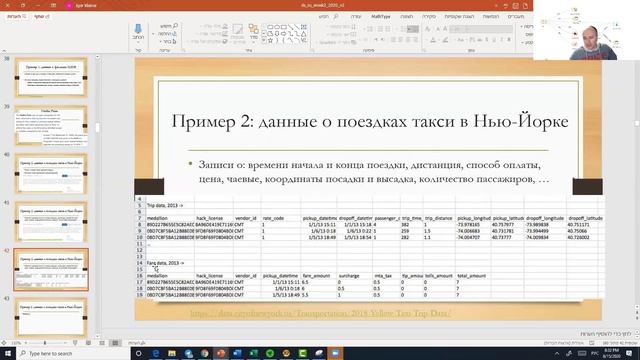The width and height of the screenshot is (640, 360).
Task: Open Microsoft Edge from the taskbar
Action: (156, 353)
